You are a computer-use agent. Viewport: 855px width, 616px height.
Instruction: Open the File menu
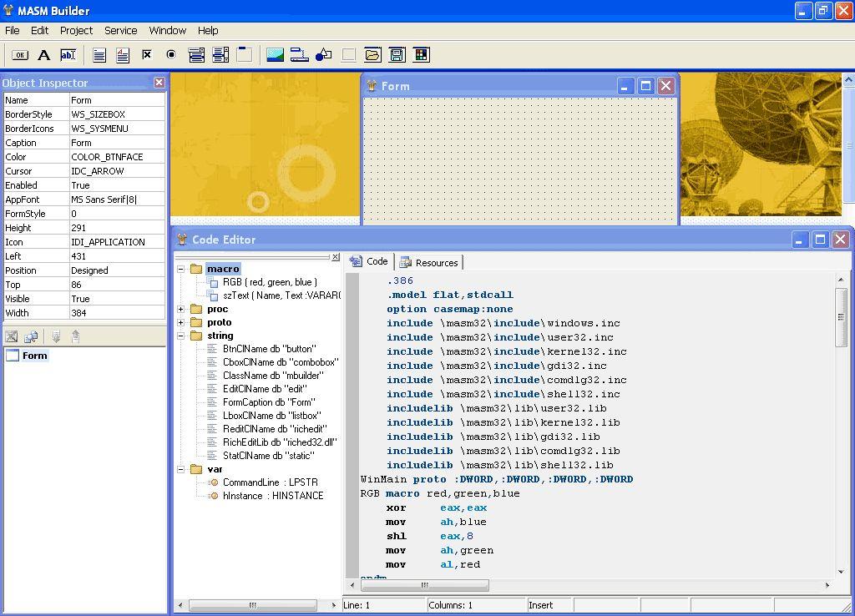click(12, 31)
